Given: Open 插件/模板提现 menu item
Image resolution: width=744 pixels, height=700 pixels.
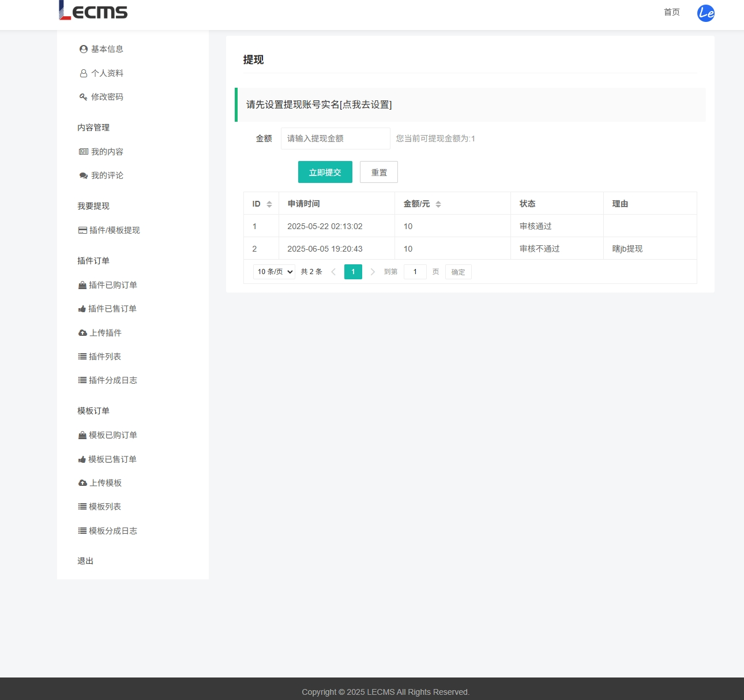Looking at the screenshot, I should (x=115, y=230).
